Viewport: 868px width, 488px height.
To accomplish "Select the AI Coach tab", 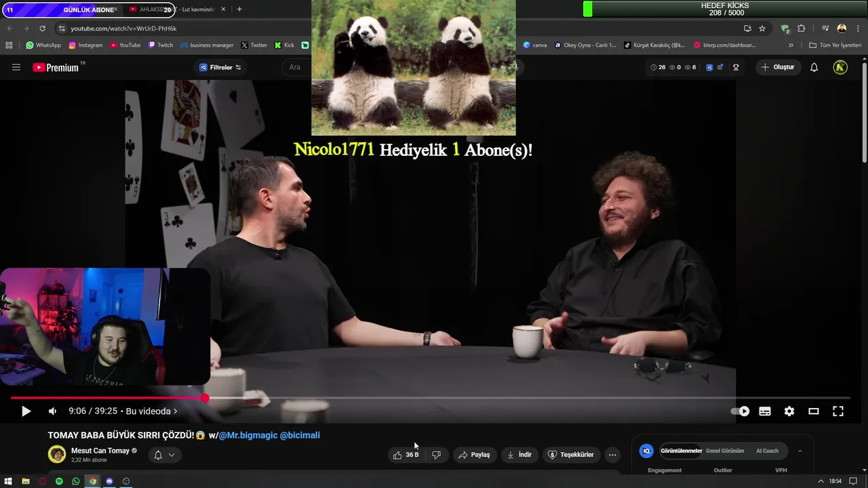I will (x=767, y=451).
